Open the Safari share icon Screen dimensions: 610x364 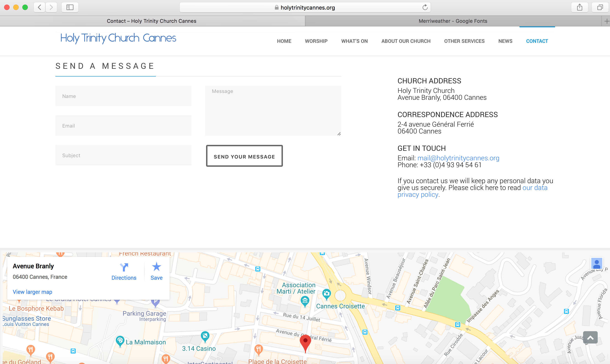coord(579,7)
